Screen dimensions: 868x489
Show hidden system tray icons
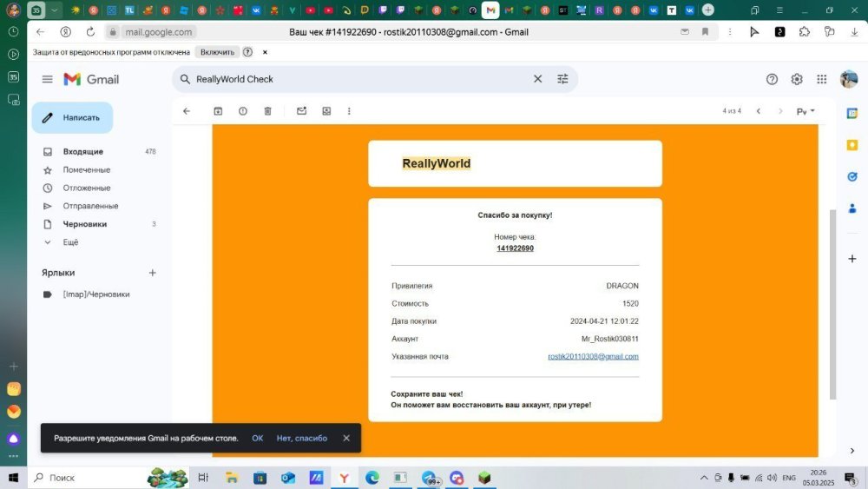[704, 478]
